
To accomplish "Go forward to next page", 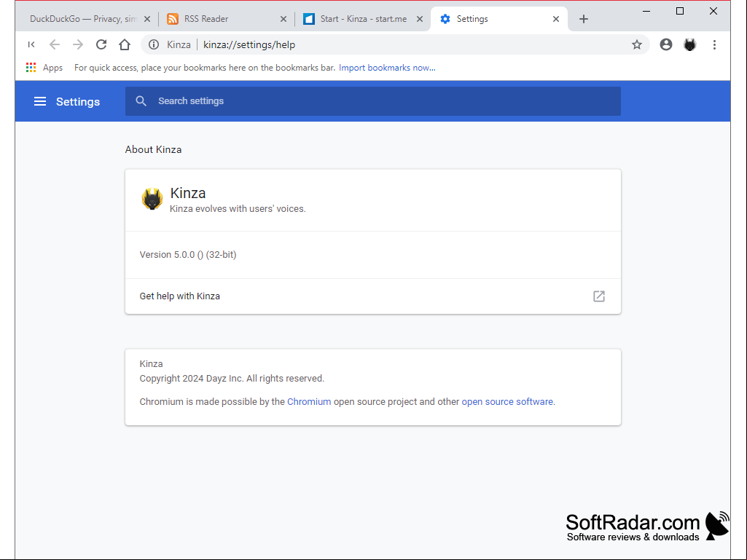I will click(x=78, y=44).
